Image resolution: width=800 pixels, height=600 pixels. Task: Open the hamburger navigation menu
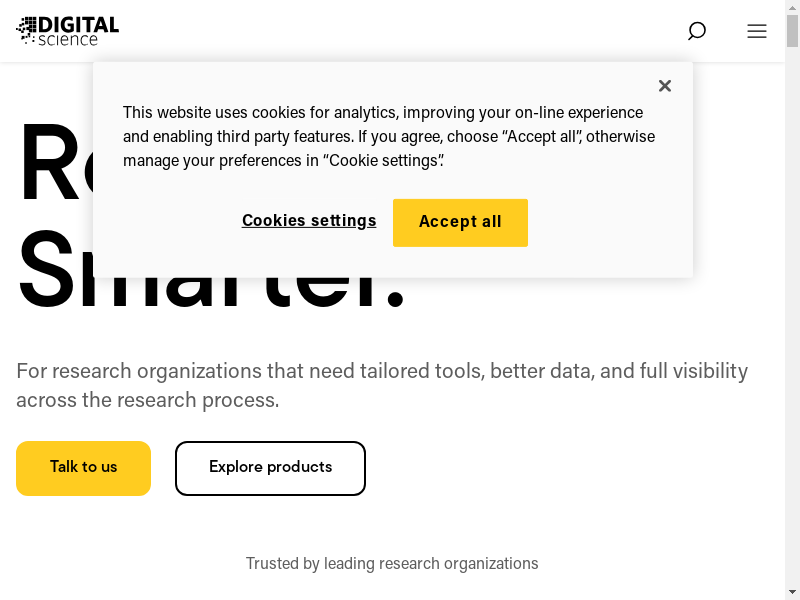(x=757, y=31)
